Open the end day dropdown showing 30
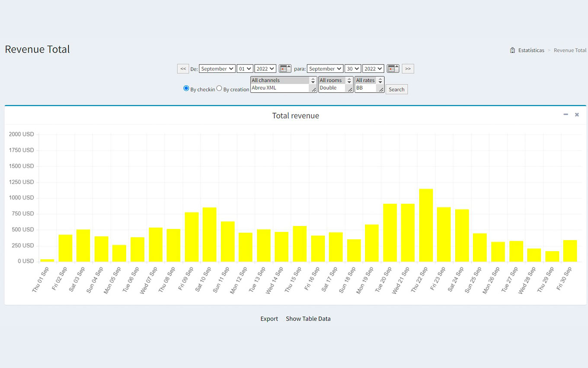This screenshot has width=588, height=368. [352, 69]
